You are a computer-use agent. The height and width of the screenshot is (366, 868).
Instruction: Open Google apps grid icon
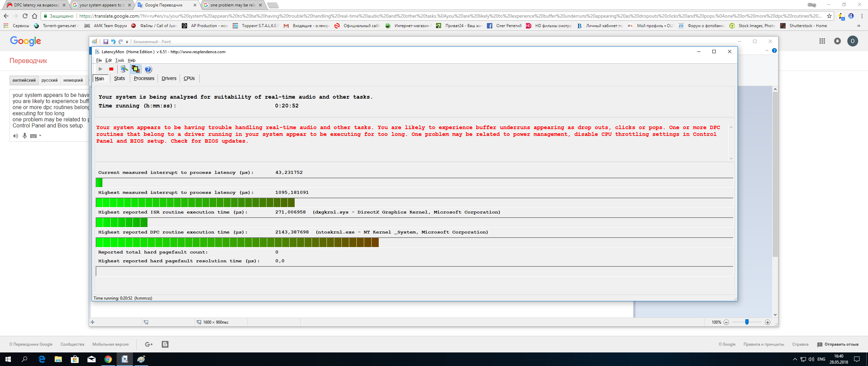click(822, 41)
